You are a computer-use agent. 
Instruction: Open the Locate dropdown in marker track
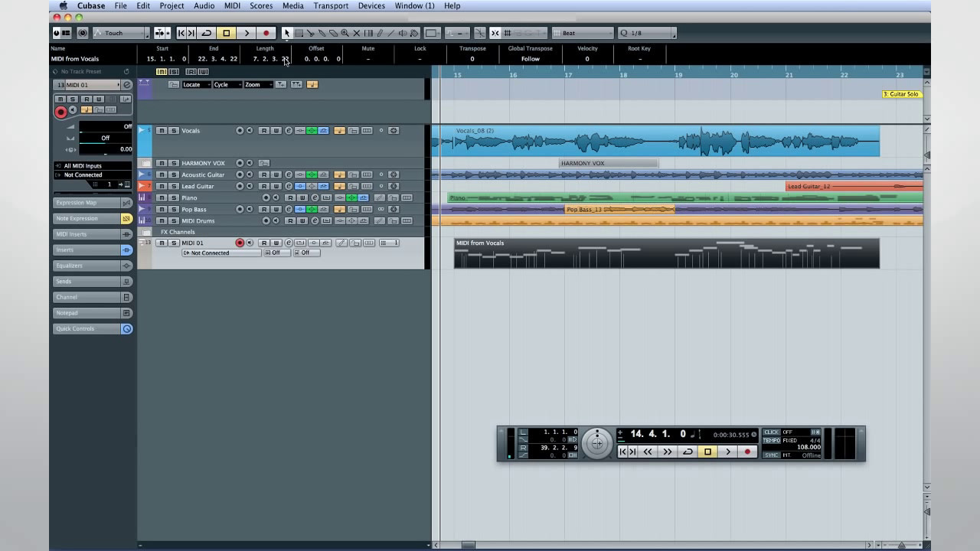196,84
